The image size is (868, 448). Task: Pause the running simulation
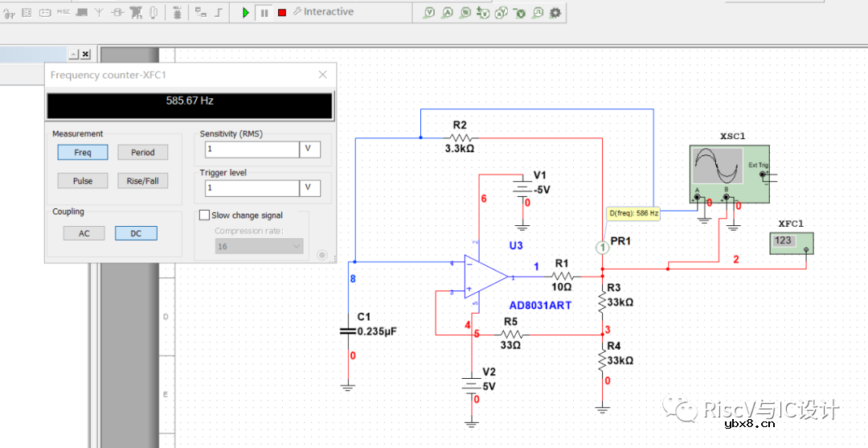[x=264, y=12]
